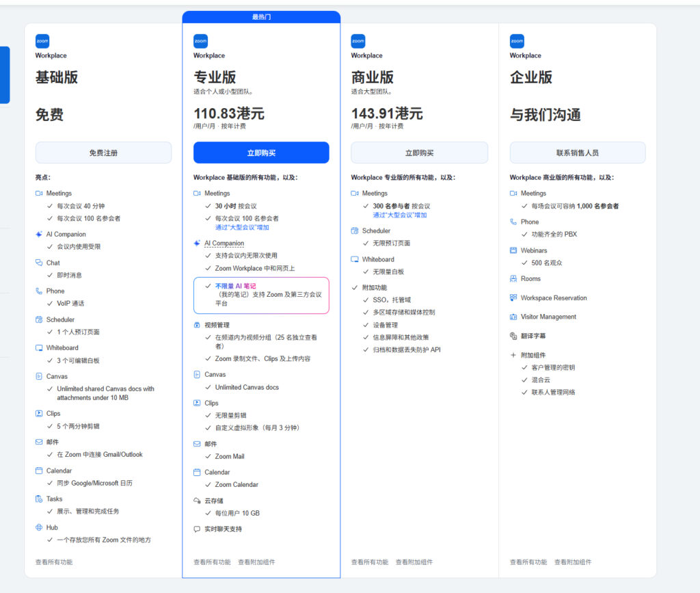Viewport: 700px width, 593px height.
Task: Click the Workspace Reservation icon
Action: pyautogui.click(x=513, y=298)
